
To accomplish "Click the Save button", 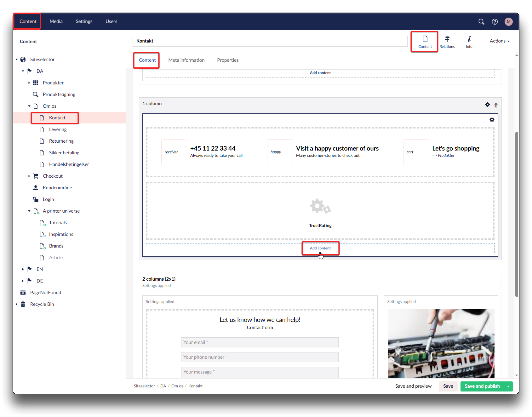I will tap(448, 386).
